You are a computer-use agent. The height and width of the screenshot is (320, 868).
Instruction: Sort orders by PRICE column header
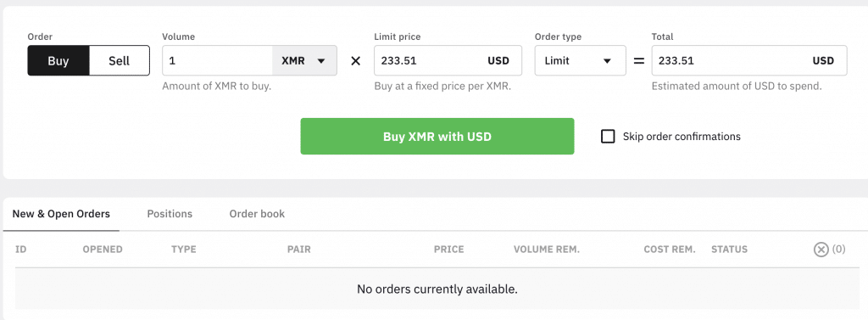[x=449, y=250]
